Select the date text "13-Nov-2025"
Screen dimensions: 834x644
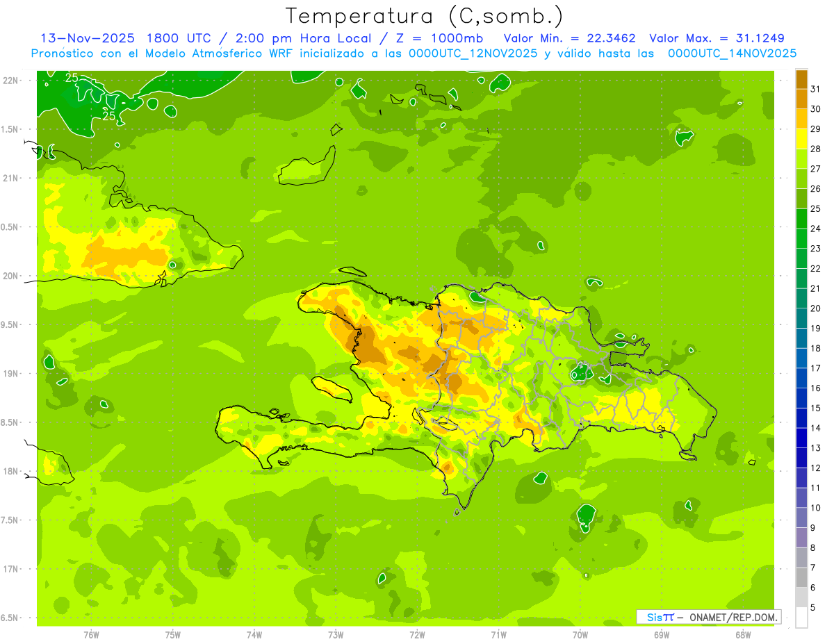87,38
